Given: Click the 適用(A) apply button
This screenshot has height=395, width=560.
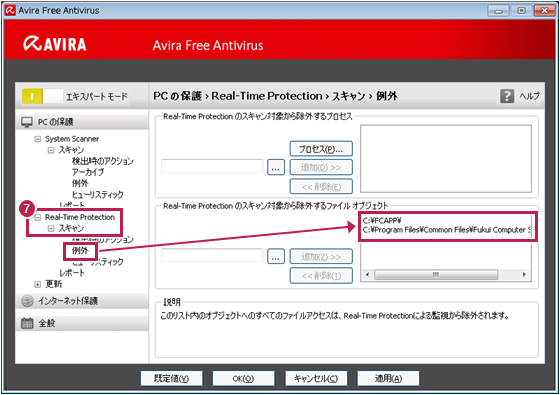Looking at the screenshot, I should click(x=388, y=378).
